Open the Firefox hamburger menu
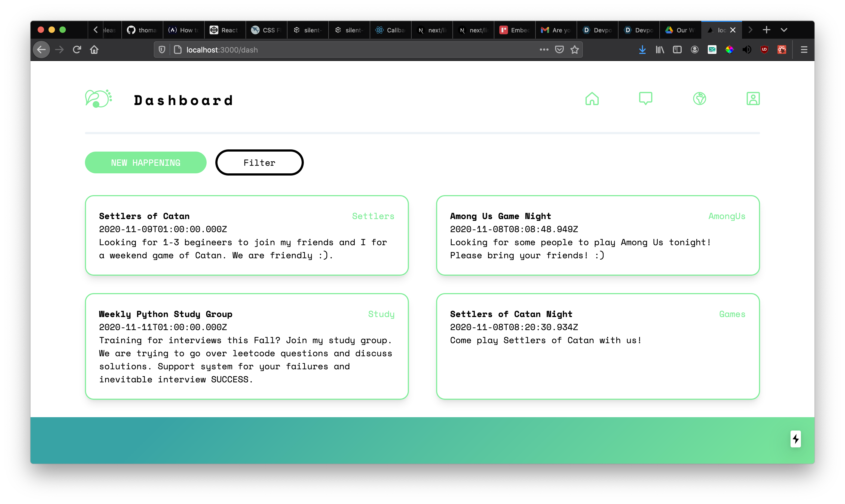Screen dimensions: 845x504 (804, 50)
